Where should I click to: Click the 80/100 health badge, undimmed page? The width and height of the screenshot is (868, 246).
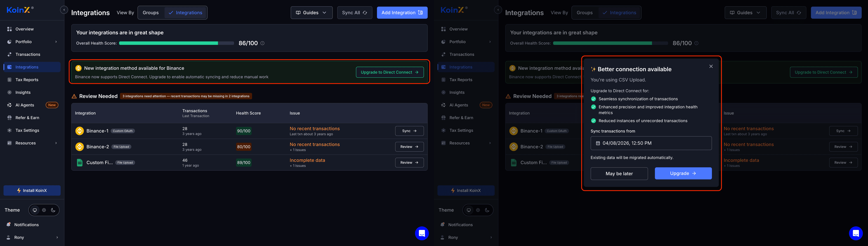(x=244, y=147)
